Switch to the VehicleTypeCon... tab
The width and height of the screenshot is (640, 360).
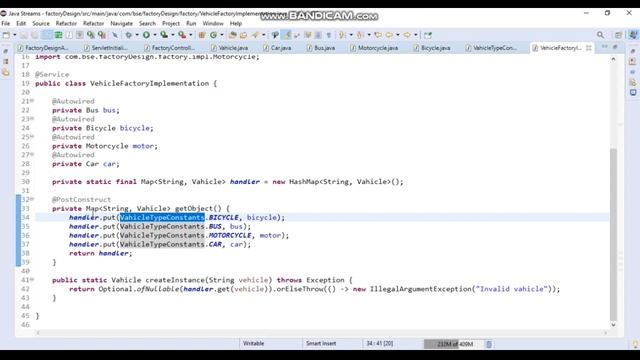click(x=491, y=48)
